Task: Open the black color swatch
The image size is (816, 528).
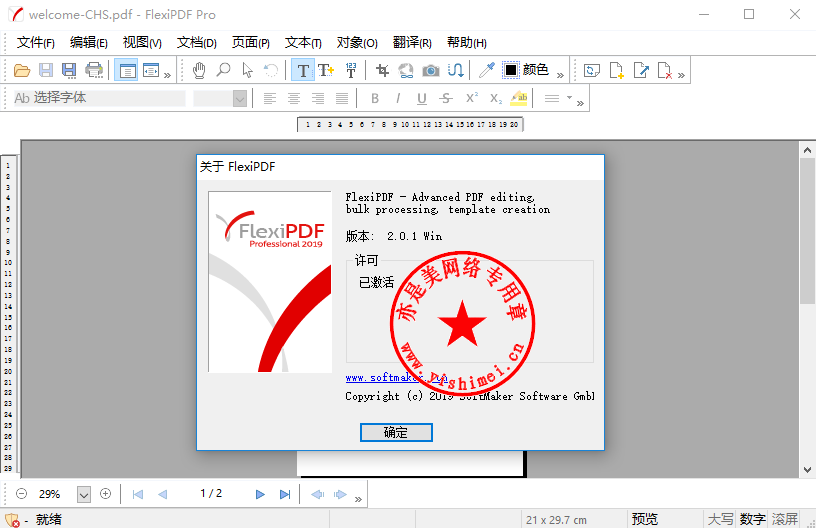Action: [511, 70]
